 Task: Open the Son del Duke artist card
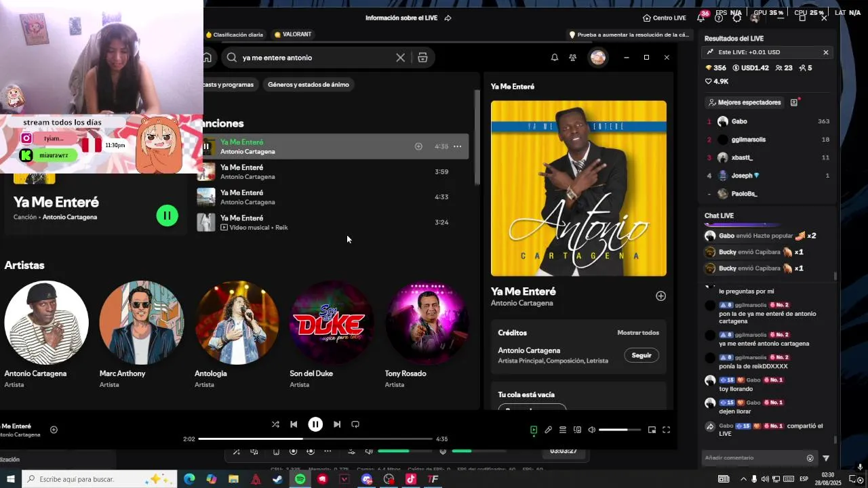click(x=332, y=335)
